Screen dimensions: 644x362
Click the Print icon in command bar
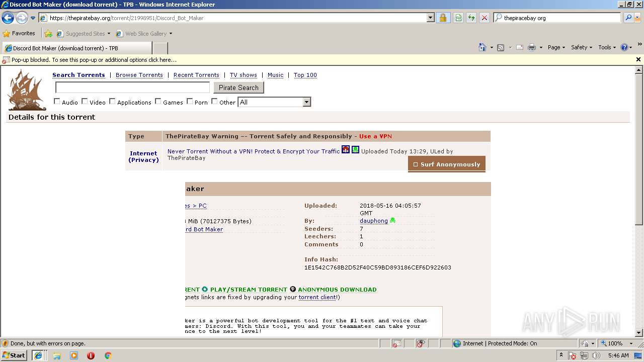coord(531,47)
